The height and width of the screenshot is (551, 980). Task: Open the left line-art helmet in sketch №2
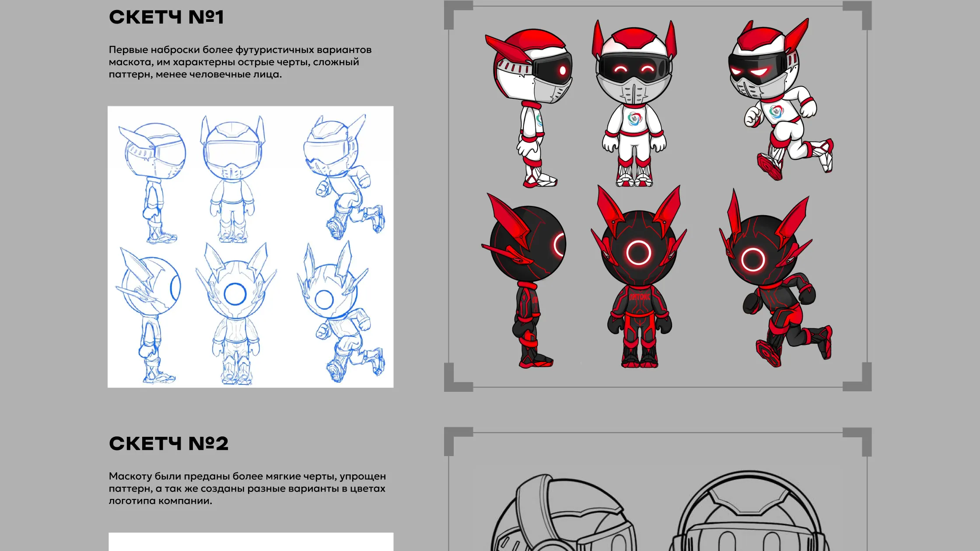coord(563,513)
